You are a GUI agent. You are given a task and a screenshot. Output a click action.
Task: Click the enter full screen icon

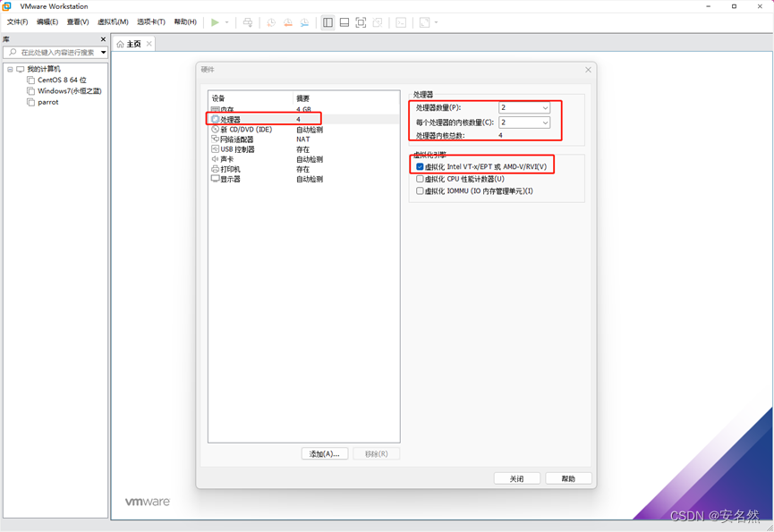coord(361,22)
